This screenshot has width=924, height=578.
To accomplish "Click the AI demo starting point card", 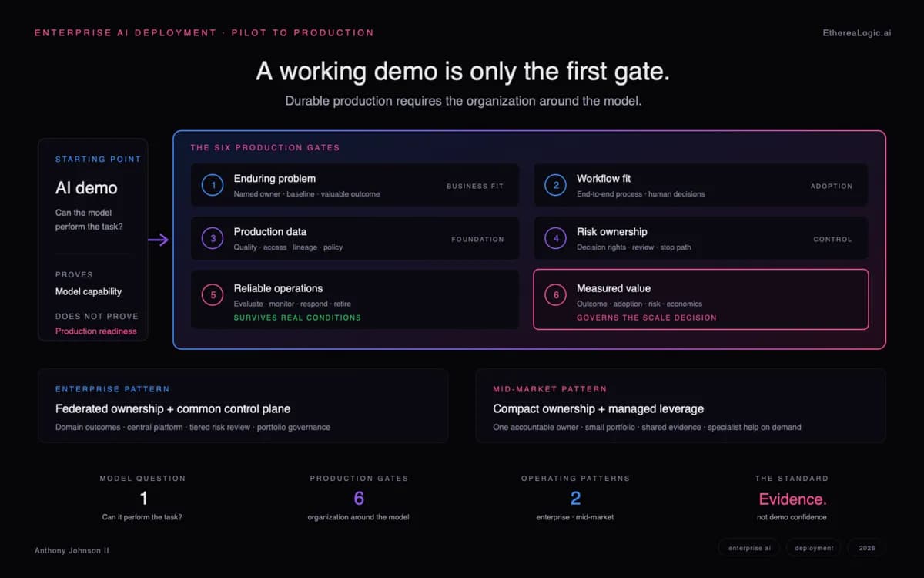I will coord(92,240).
